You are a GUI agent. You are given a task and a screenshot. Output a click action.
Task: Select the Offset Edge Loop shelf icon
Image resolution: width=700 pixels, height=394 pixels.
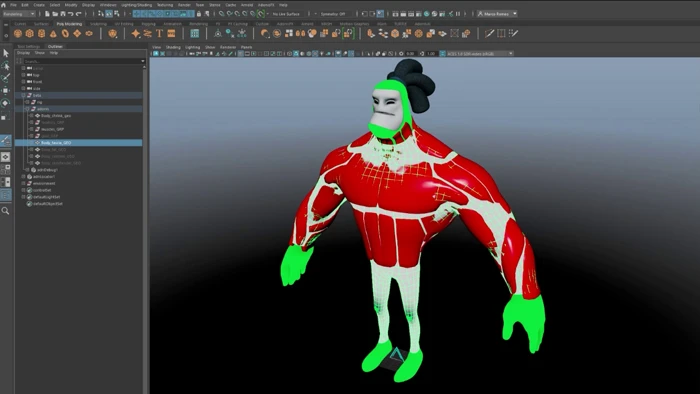click(513, 33)
